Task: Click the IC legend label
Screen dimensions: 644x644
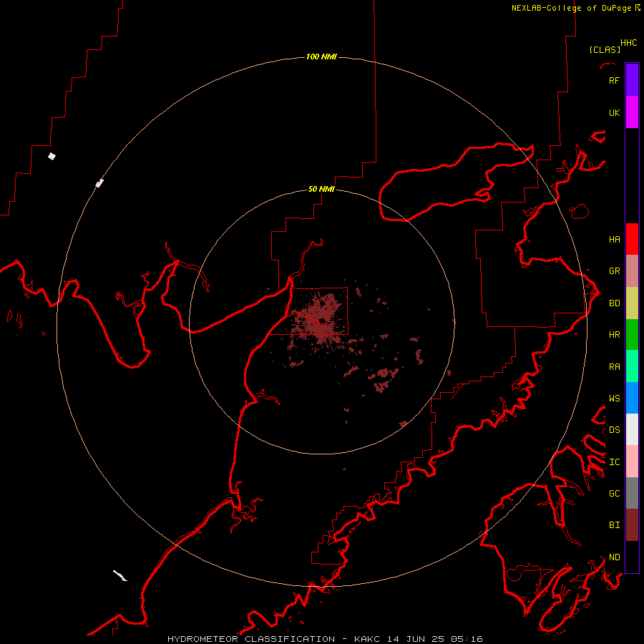Action: pyautogui.click(x=614, y=462)
